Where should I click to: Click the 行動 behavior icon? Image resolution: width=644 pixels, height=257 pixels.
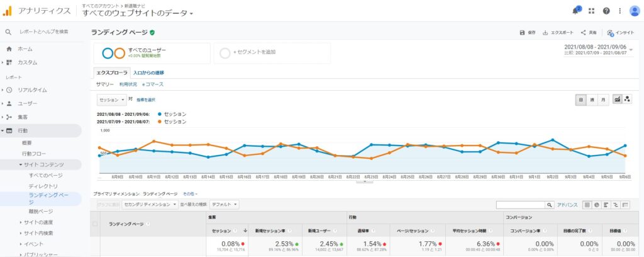click(9, 131)
